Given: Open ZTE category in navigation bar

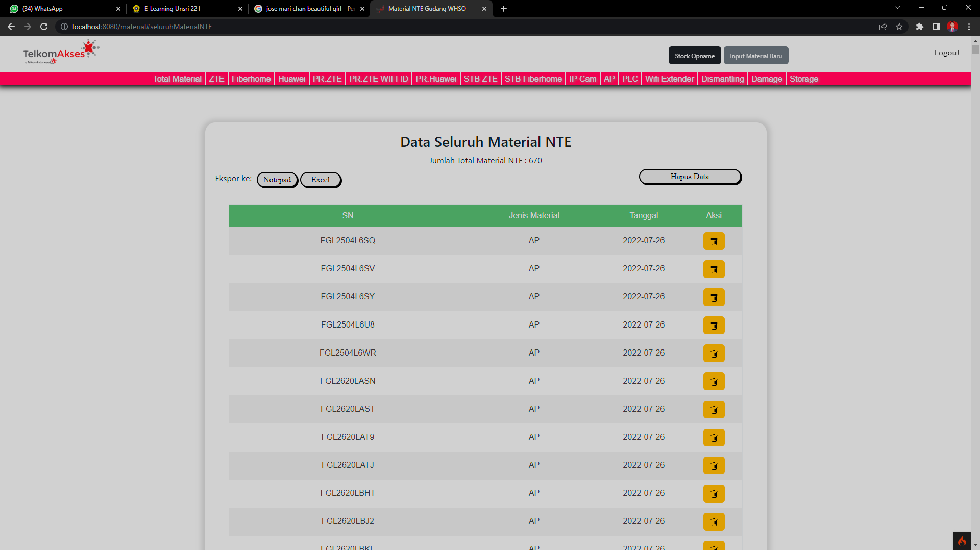Looking at the screenshot, I should pyautogui.click(x=216, y=79).
